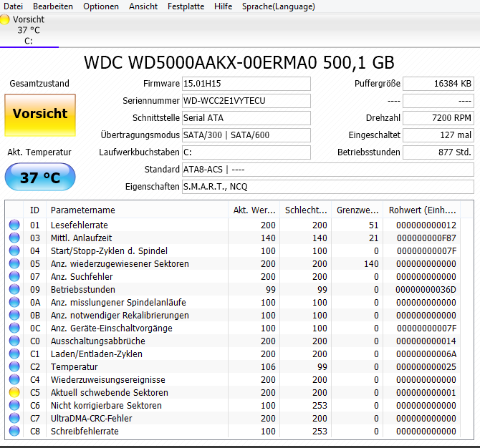Image resolution: width=480 pixels, height=448 pixels.
Task: Open the Festplatte menu
Action: (186, 6)
